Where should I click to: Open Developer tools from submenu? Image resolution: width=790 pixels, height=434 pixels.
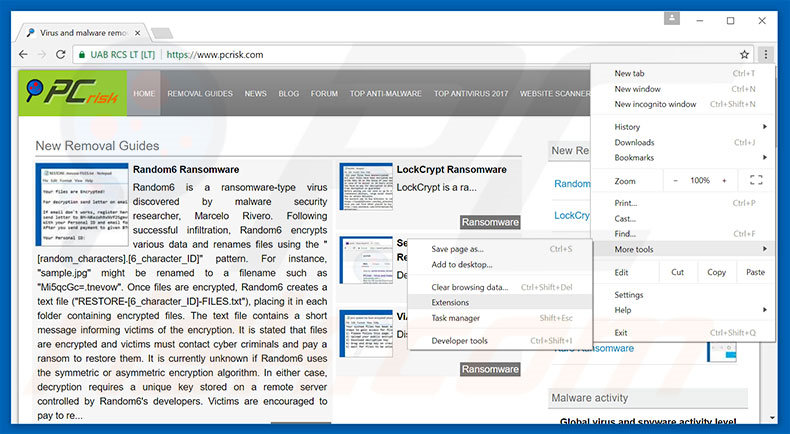coord(500,341)
